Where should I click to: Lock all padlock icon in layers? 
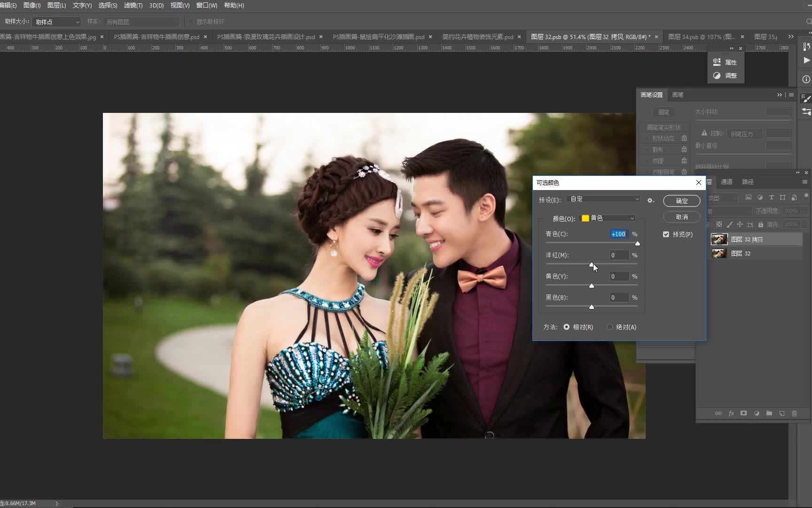pos(761,224)
